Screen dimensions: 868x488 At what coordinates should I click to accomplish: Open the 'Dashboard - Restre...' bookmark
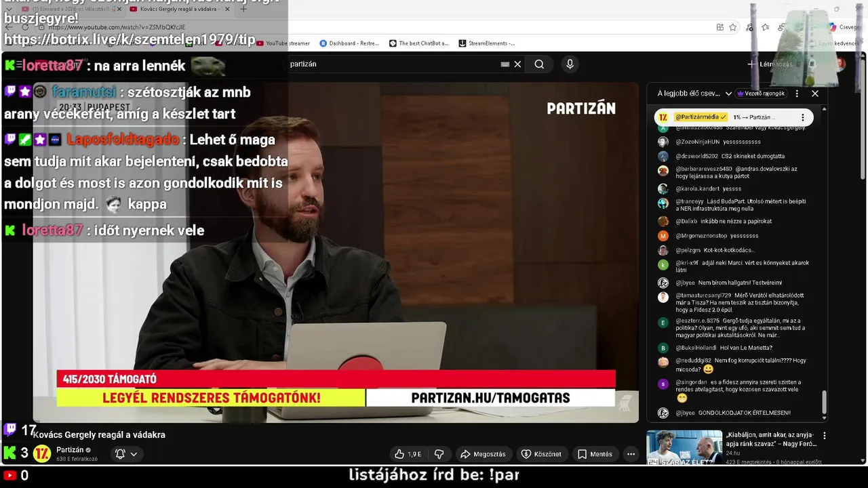(349, 43)
